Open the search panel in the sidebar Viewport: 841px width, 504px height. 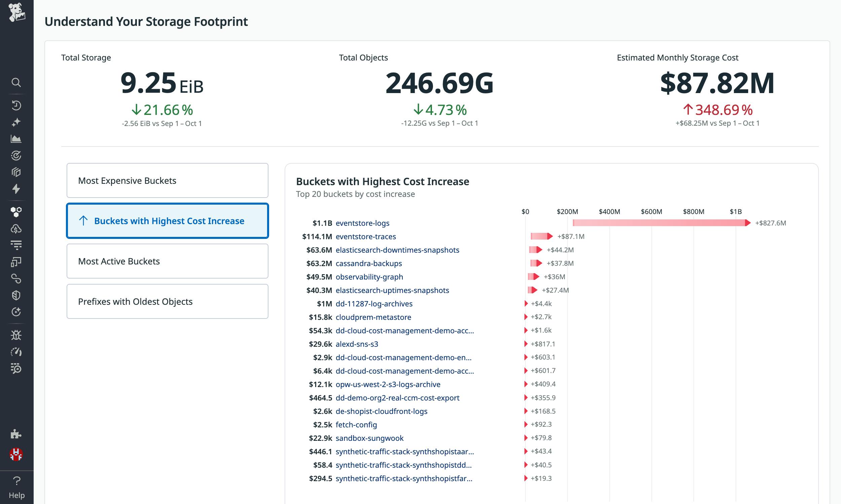click(x=16, y=83)
